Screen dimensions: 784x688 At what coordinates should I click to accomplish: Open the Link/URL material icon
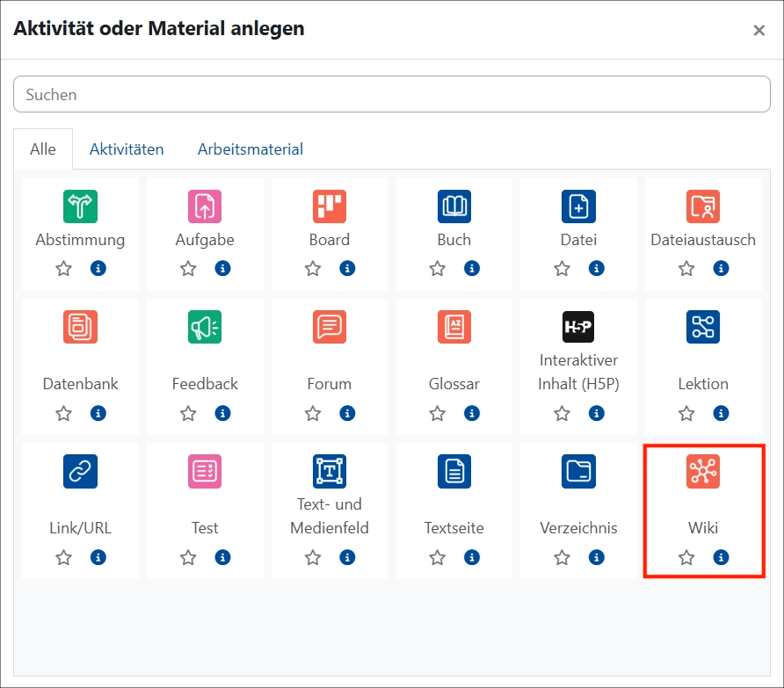coord(79,471)
